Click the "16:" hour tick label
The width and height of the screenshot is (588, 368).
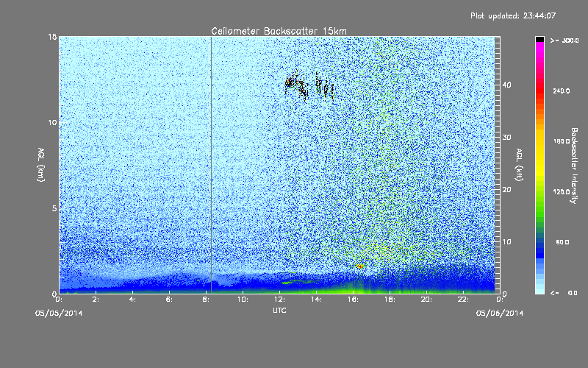coord(354,300)
